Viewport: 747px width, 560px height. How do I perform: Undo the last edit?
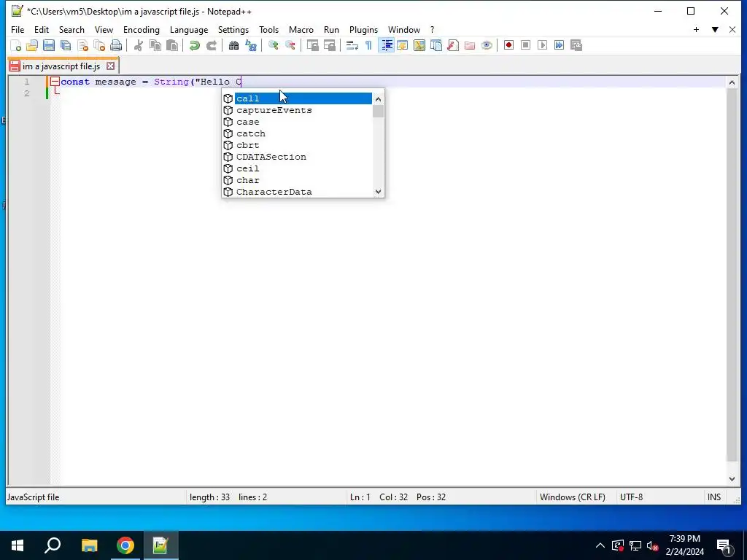194,45
